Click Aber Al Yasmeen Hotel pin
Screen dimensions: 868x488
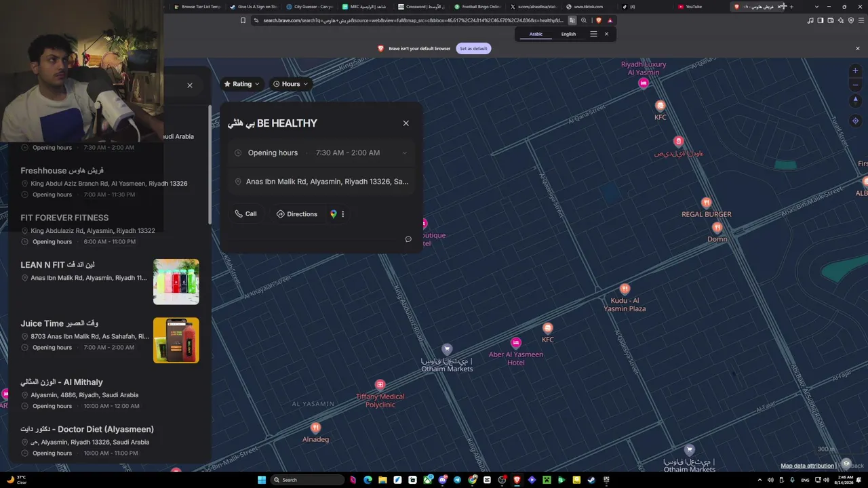click(516, 343)
